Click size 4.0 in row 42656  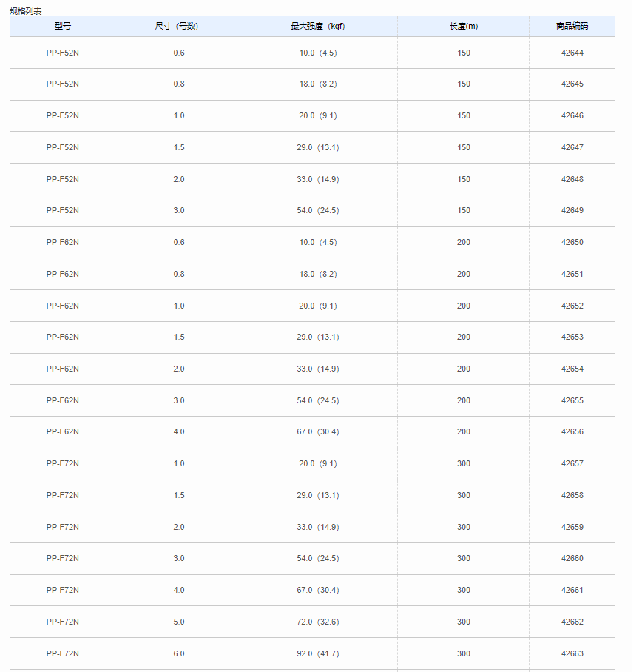coord(179,431)
